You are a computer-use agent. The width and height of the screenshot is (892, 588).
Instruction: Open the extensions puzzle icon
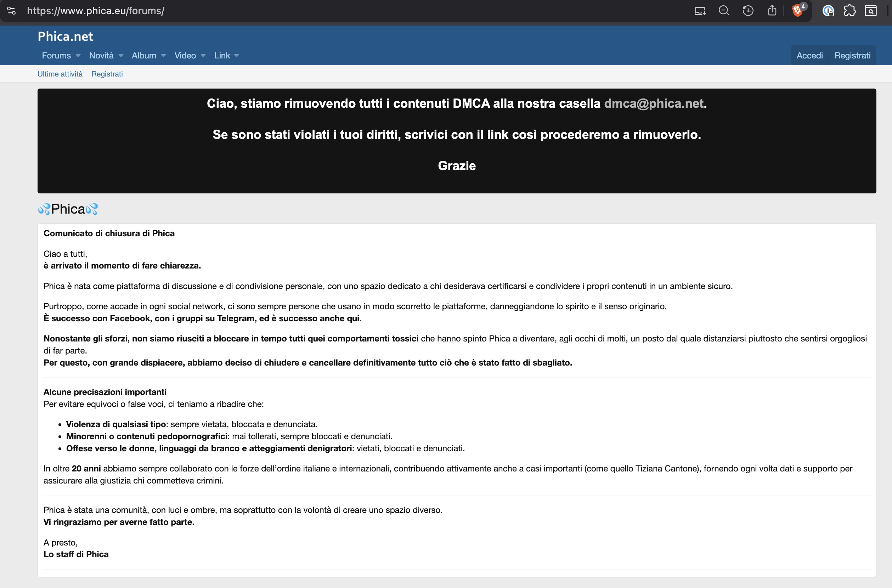tap(849, 11)
